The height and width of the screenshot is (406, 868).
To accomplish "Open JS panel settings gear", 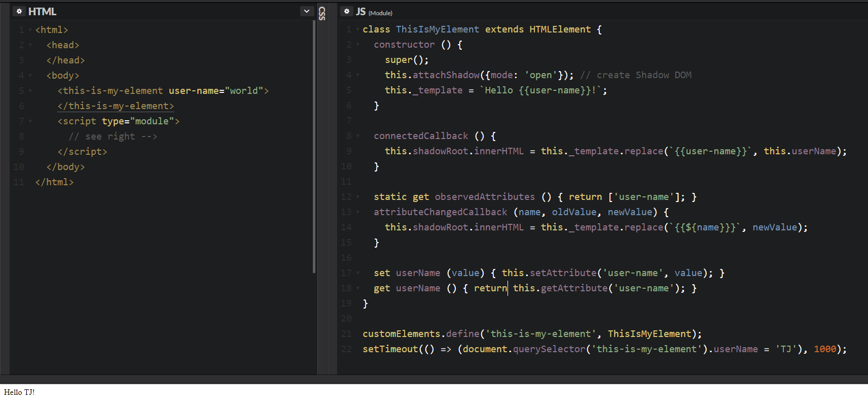I will pyautogui.click(x=347, y=11).
